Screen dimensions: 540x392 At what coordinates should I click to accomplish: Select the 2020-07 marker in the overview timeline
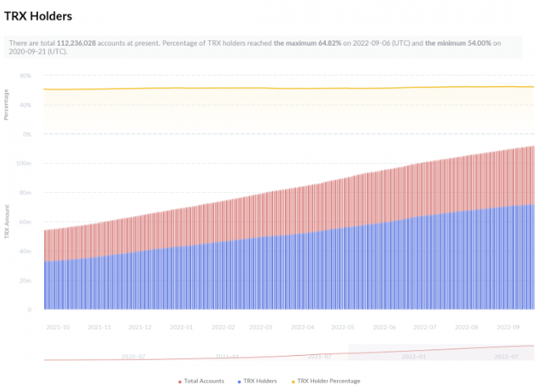[133, 357]
